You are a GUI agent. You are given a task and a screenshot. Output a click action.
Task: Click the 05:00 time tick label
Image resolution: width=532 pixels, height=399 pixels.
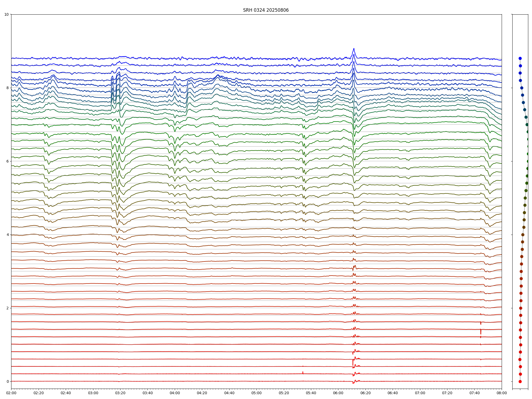tap(256, 393)
